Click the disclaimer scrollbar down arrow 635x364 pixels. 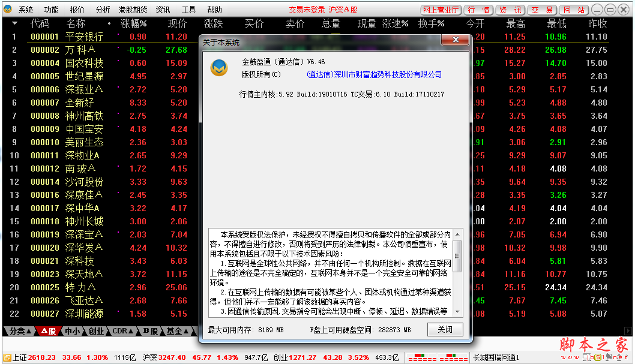(457, 311)
